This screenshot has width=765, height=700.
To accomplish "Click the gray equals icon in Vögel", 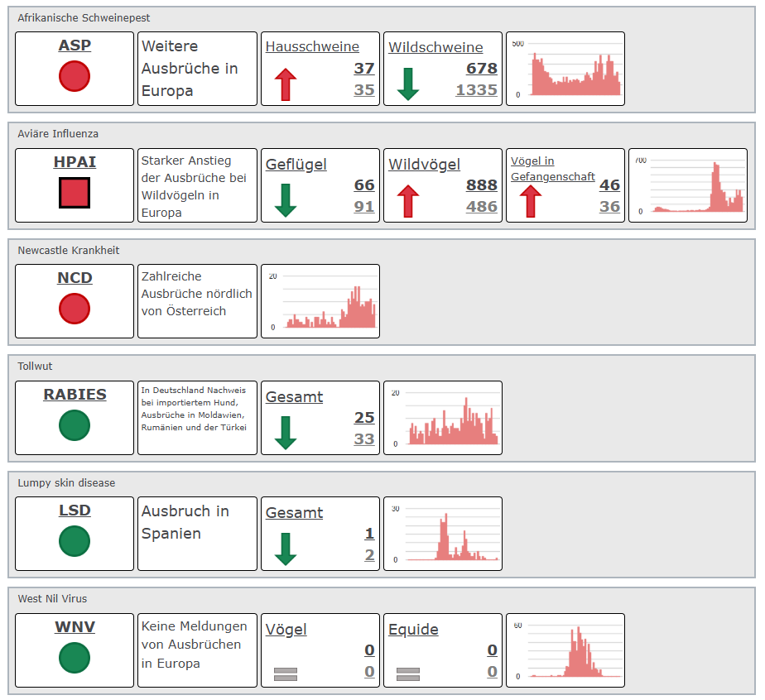I will click(x=285, y=674).
